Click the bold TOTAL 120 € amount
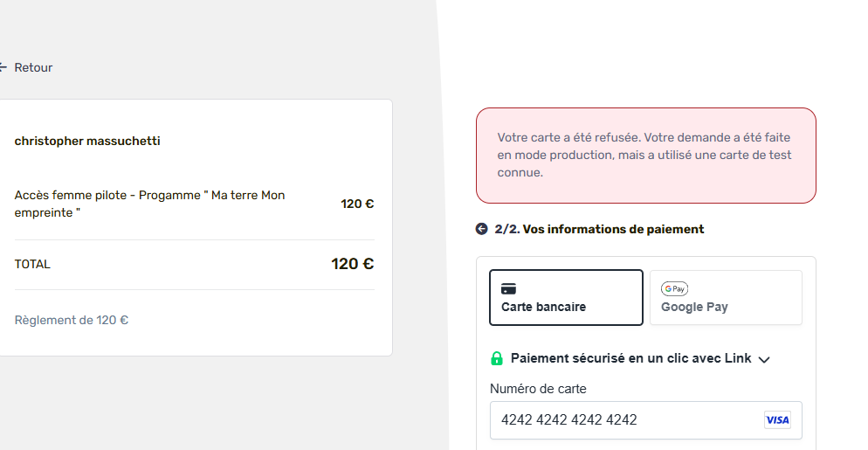 (x=353, y=264)
